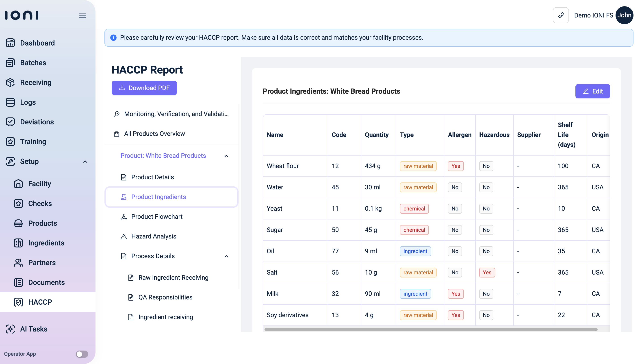Enable the Operator App switch
642x364 pixels.
pos(82,354)
